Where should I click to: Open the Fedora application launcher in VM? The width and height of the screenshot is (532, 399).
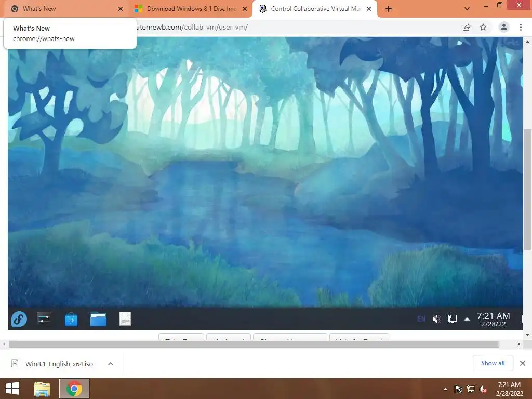click(x=19, y=319)
